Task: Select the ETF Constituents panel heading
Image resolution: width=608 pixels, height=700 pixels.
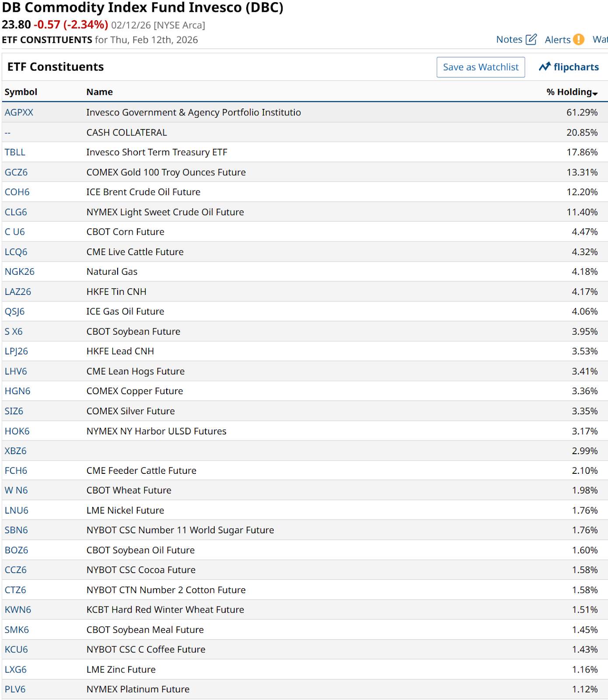Action: (x=56, y=67)
